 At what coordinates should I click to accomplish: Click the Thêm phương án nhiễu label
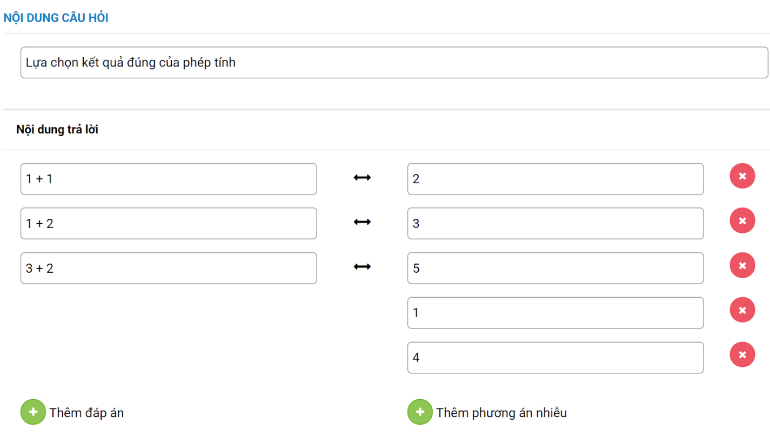tap(501, 412)
